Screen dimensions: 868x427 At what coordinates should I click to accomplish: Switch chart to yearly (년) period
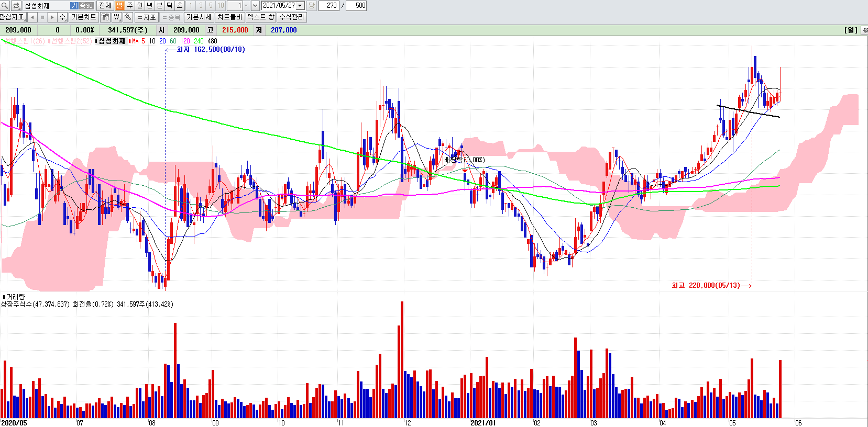(149, 6)
